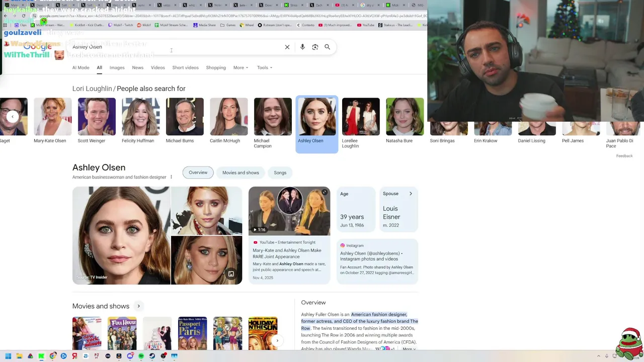
Task: Switch to the Videos tab
Action: tap(157, 67)
